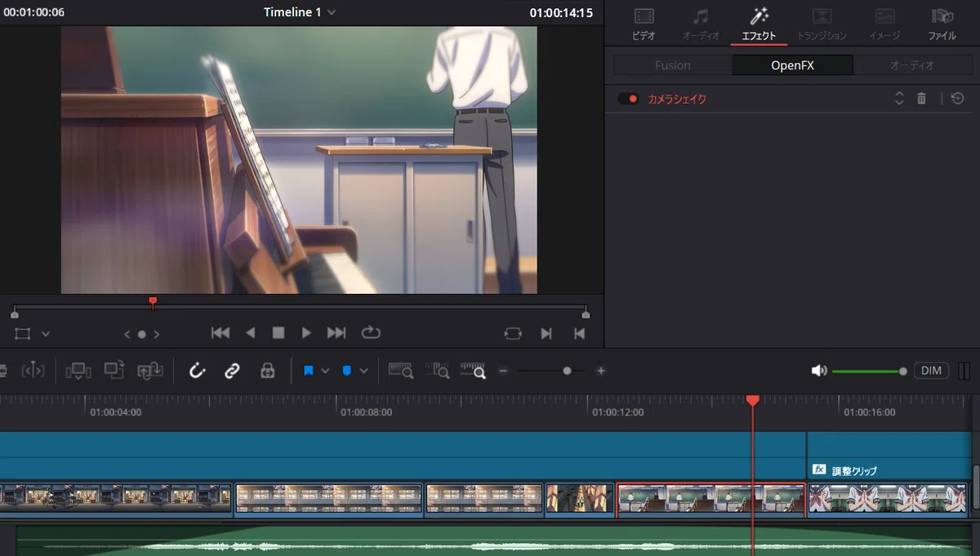980x556 pixels.
Task: Click the volume slider handle
Action: point(902,371)
